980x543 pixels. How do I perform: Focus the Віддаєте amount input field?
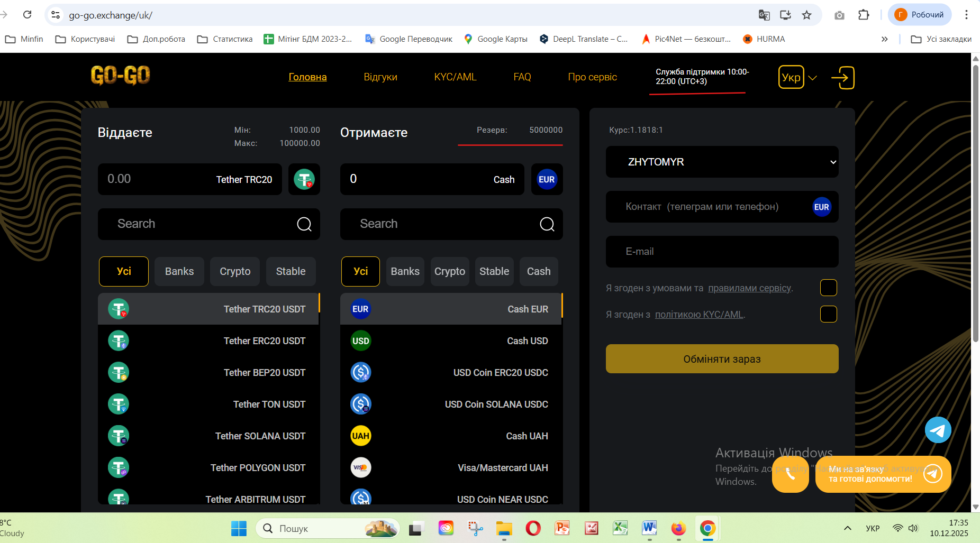click(x=190, y=179)
